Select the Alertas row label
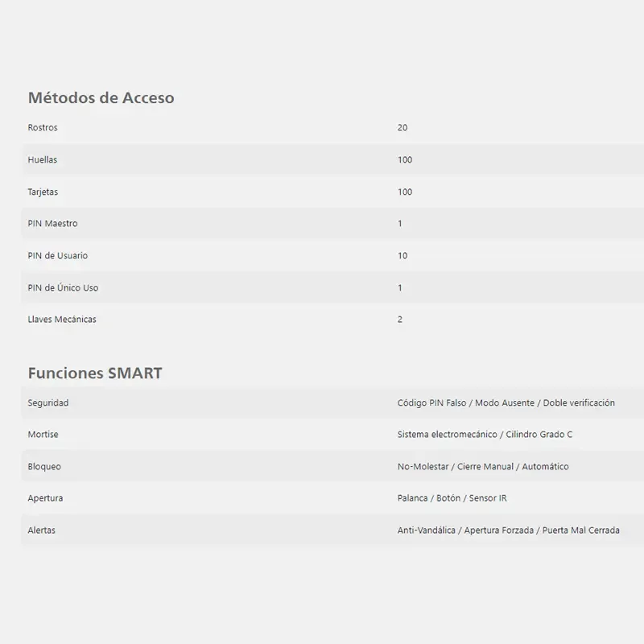Image resolution: width=644 pixels, height=644 pixels. [x=42, y=530]
